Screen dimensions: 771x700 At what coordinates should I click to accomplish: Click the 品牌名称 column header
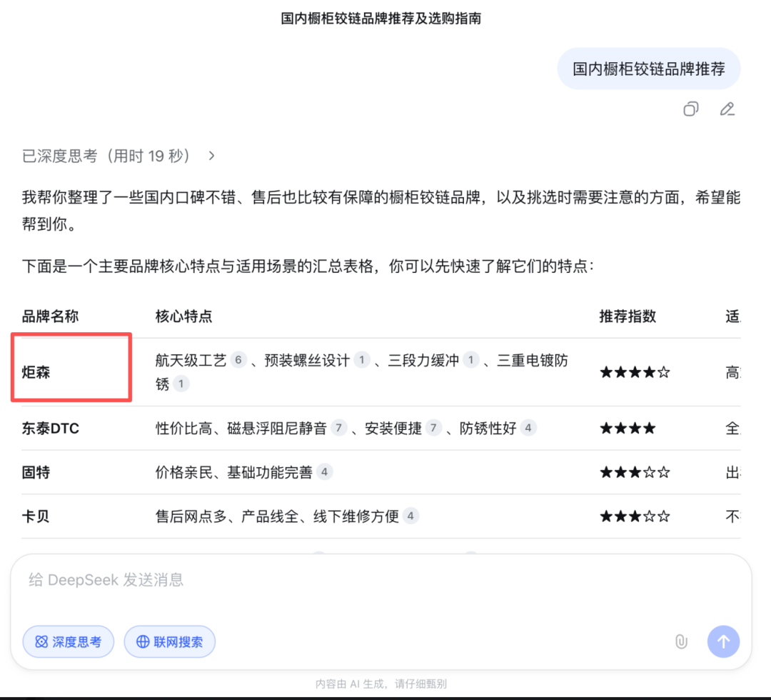pos(50,316)
